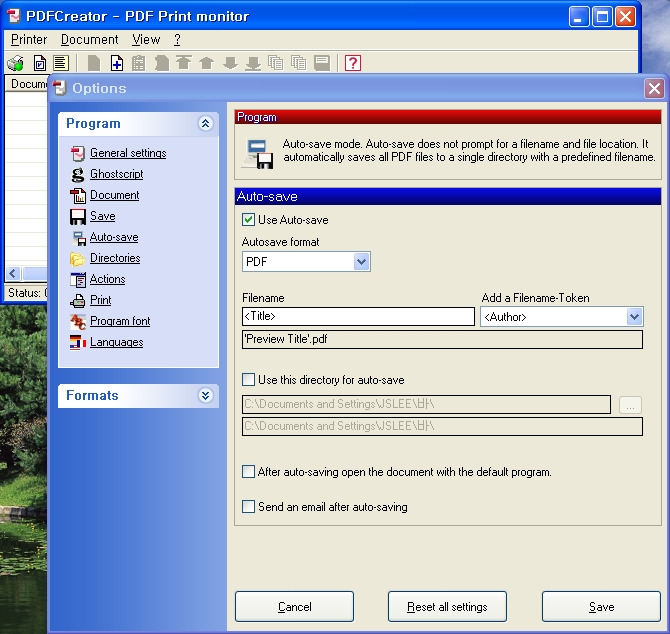
Task: Click the Program font ABC icon
Action: coord(78,321)
